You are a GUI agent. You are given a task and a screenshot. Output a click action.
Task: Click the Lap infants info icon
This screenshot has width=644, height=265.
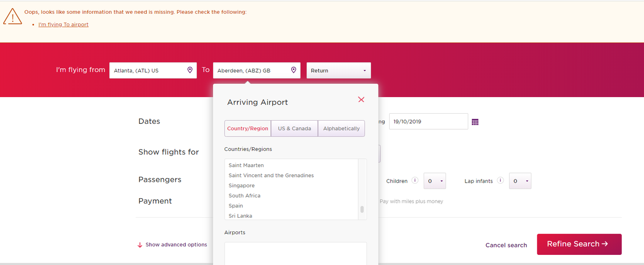coord(501,180)
